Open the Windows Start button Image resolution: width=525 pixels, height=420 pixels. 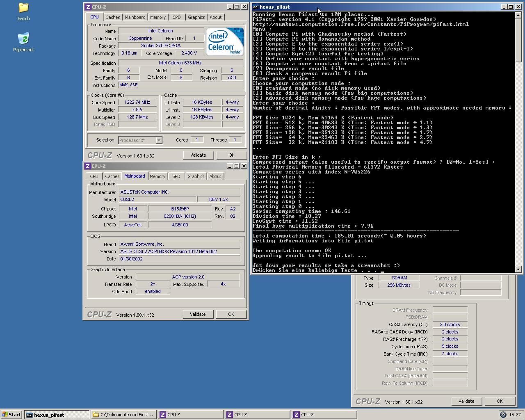[x=11, y=415]
